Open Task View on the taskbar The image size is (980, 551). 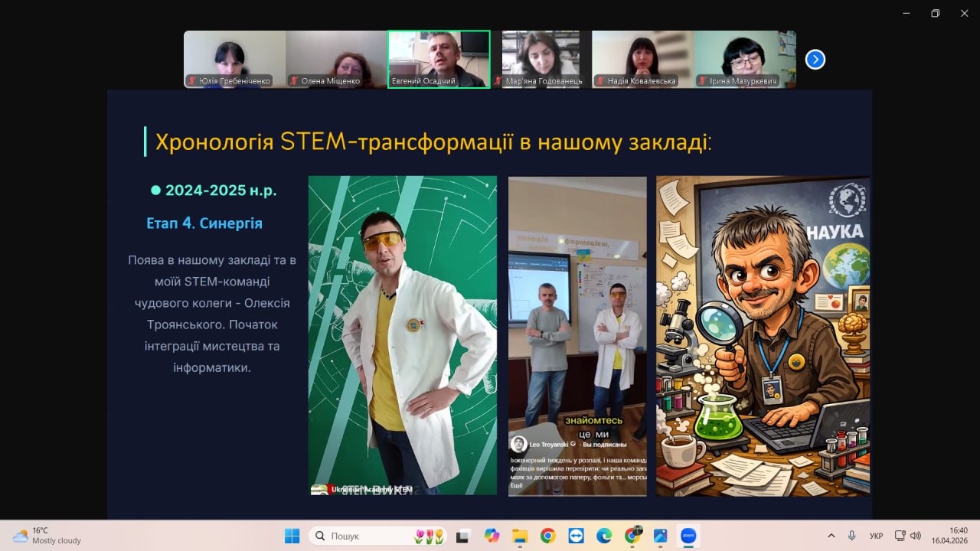[463, 536]
